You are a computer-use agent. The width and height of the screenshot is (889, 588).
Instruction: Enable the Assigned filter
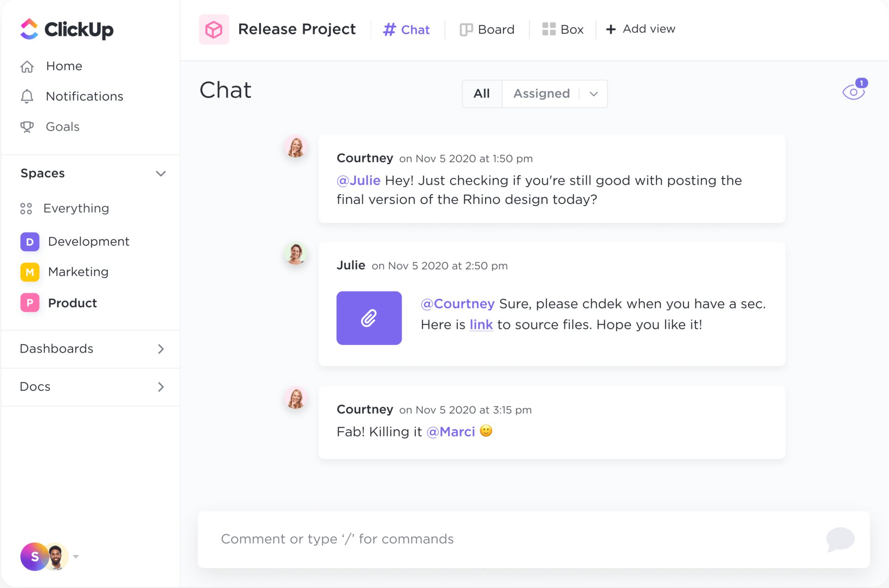541,93
